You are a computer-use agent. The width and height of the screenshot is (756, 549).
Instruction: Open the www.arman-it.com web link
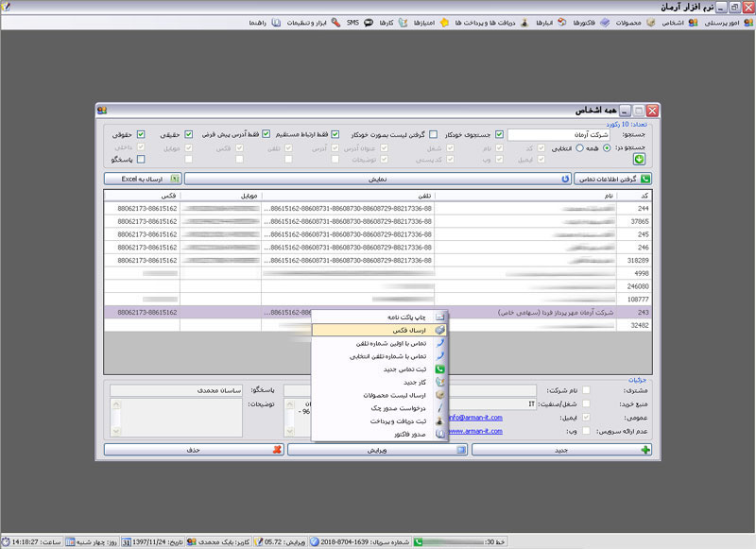pyautogui.click(x=475, y=431)
